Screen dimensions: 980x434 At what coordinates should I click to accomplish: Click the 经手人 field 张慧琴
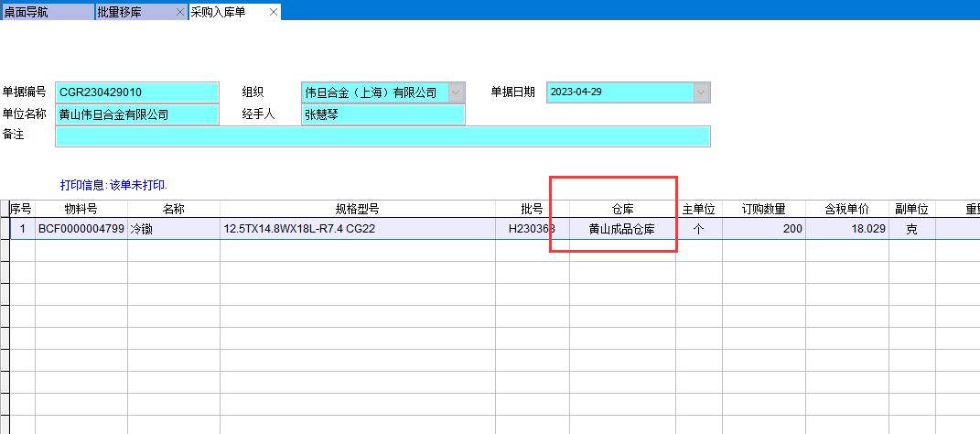point(382,114)
